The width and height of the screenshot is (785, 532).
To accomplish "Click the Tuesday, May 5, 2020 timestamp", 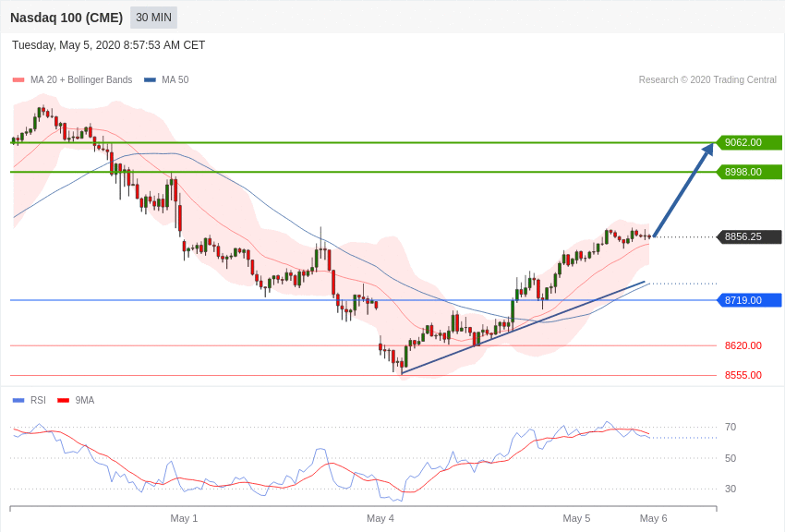I will click(109, 45).
